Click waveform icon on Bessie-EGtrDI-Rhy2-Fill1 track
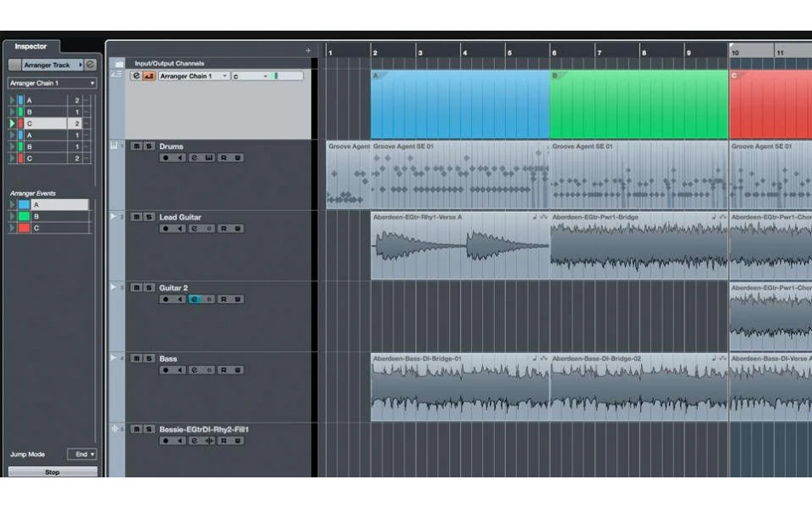The image size is (812, 508). (x=208, y=441)
